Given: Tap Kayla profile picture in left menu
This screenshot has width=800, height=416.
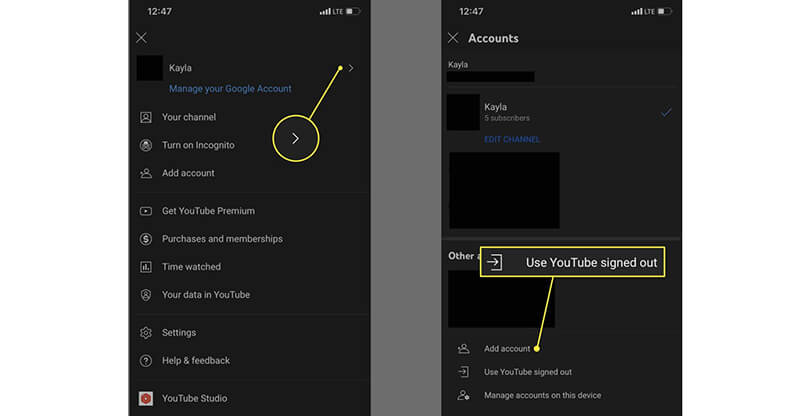Looking at the screenshot, I should click(149, 68).
